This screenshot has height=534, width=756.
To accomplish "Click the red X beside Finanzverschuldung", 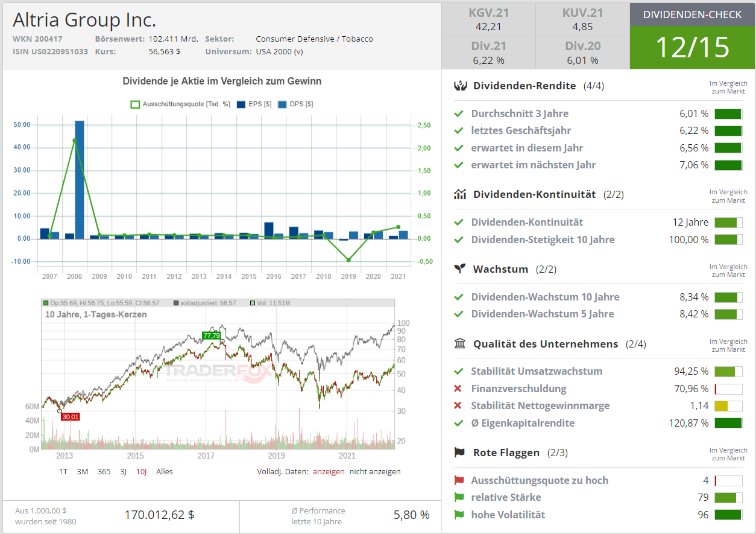I will (458, 389).
